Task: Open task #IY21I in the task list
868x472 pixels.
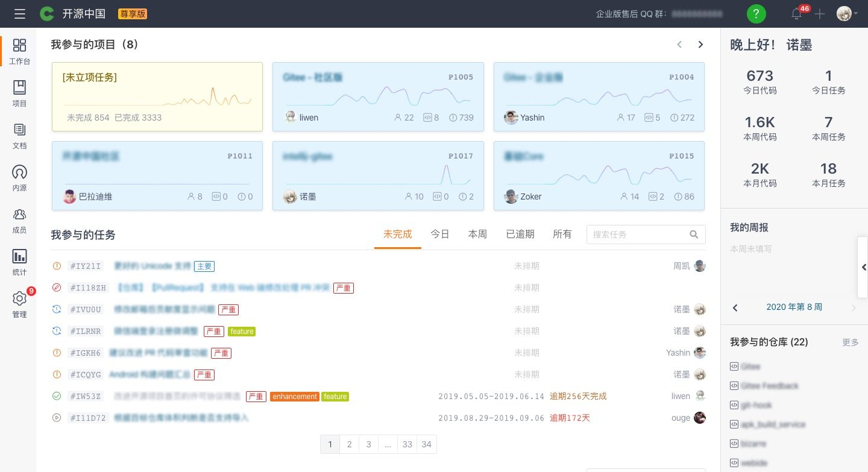Action: click(85, 266)
